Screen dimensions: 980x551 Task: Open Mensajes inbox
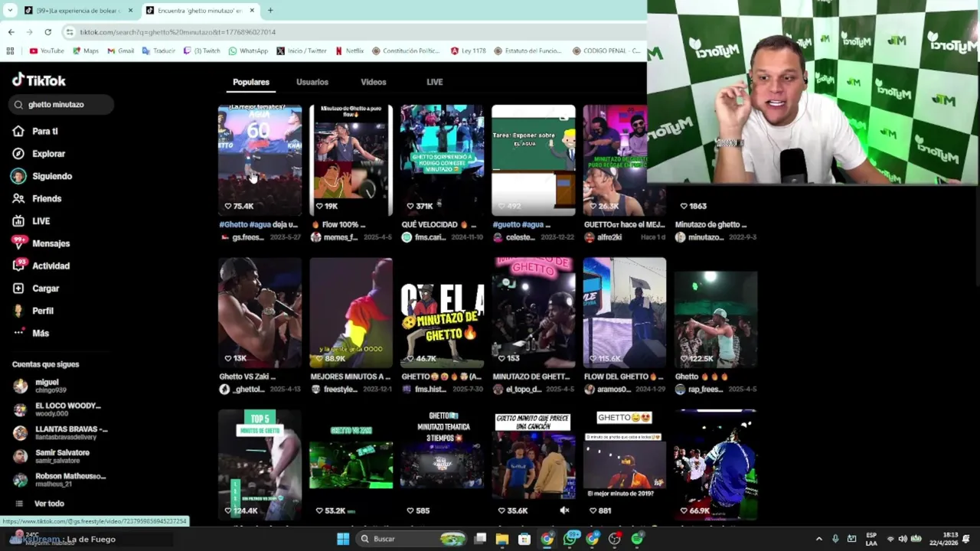(41, 243)
